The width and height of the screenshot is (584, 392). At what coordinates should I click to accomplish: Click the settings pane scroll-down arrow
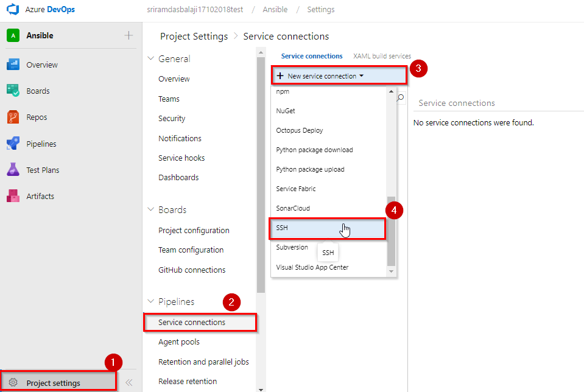261,390
